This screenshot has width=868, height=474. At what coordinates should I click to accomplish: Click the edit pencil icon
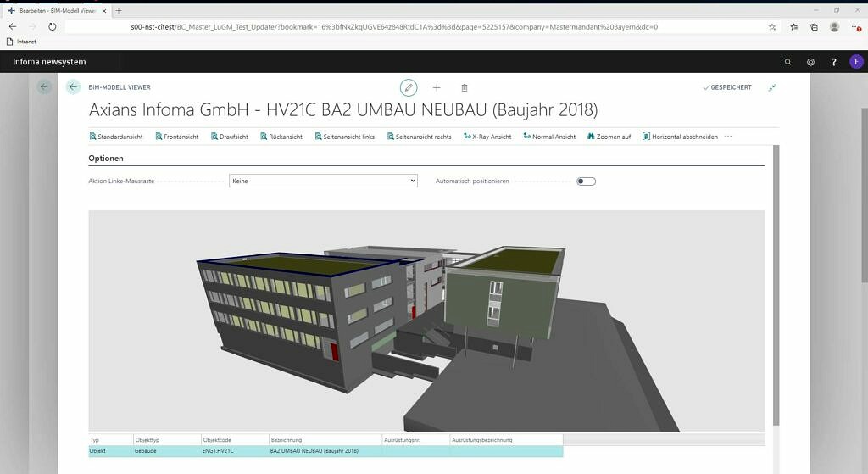[409, 87]
